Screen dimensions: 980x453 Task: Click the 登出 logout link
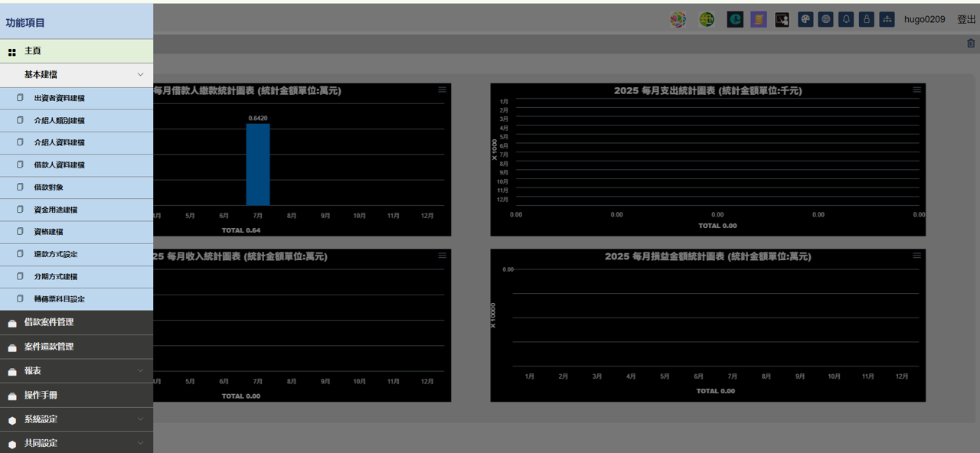tap(966, 20)
